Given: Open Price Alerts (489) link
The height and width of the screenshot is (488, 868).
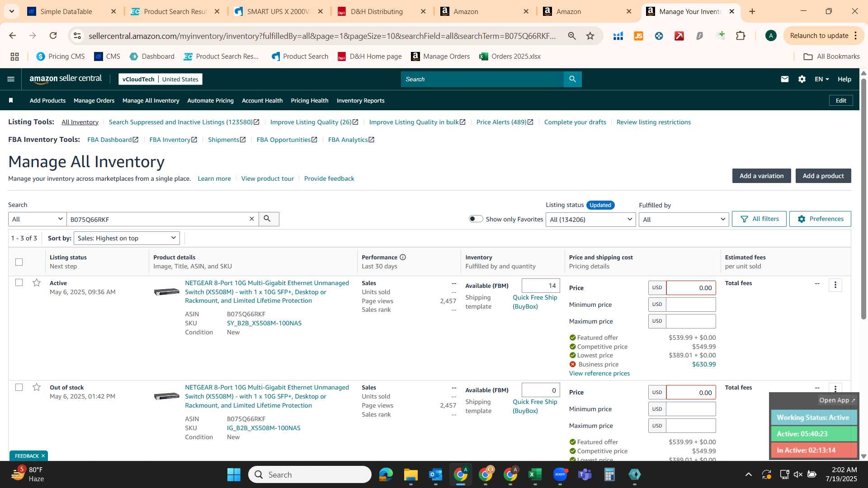Looking at the screenshot, I should pos(505,122).
